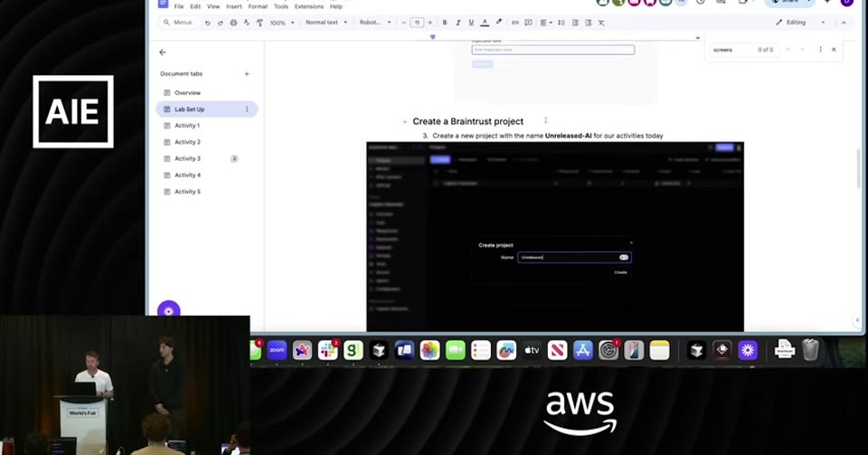Screen dimensions: 868x455
Task: Click the Undo icon in the toolbar
Action: (208, 23)
